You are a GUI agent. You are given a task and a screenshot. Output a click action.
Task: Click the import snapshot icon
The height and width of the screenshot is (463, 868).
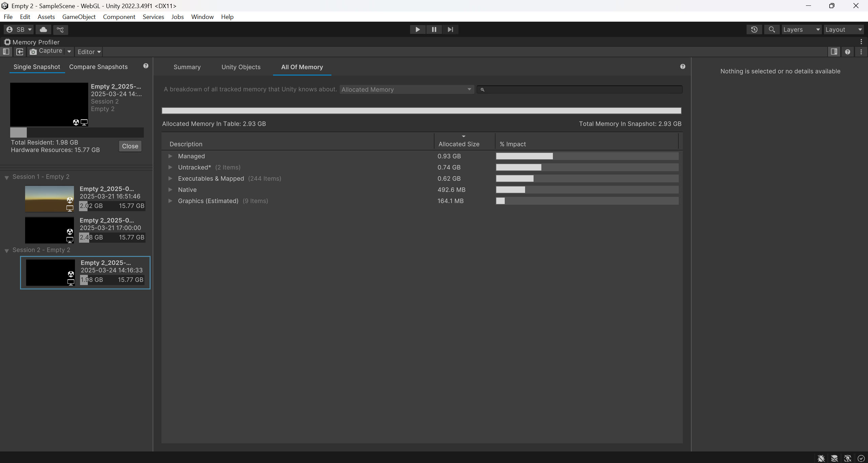(x=20, y=52)
